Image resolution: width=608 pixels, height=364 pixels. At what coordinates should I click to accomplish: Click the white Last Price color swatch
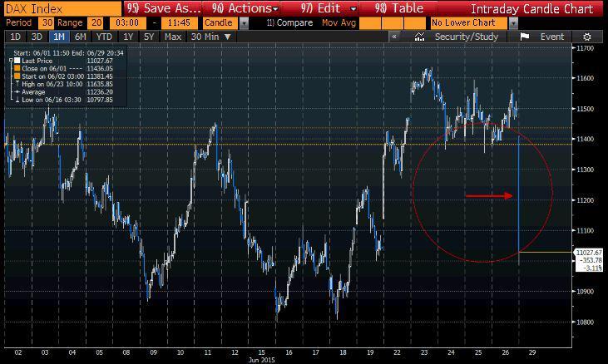(17, 61)
